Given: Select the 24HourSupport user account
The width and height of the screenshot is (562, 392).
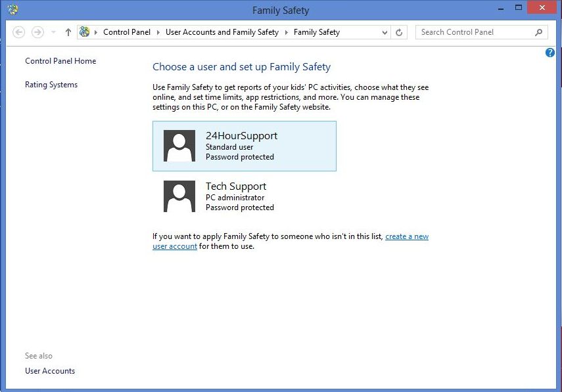Looking at the screenshot, I should pos(245,146).
